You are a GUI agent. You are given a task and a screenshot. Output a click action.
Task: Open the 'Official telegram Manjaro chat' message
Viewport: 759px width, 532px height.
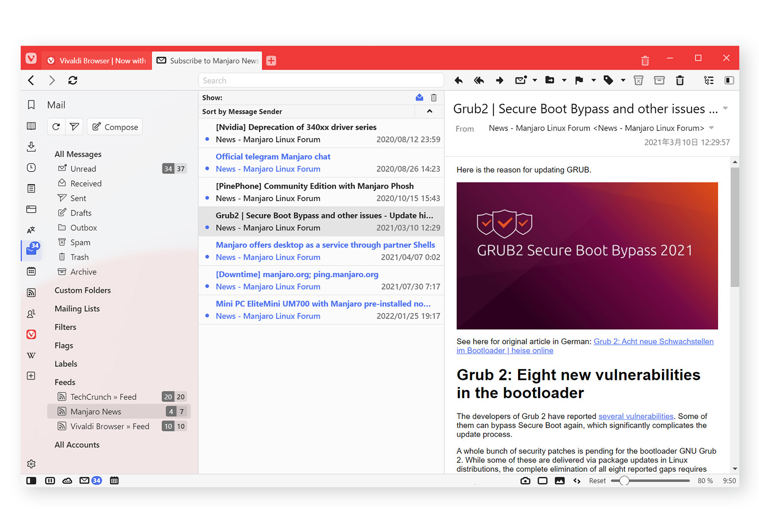[x=321, y=163]
